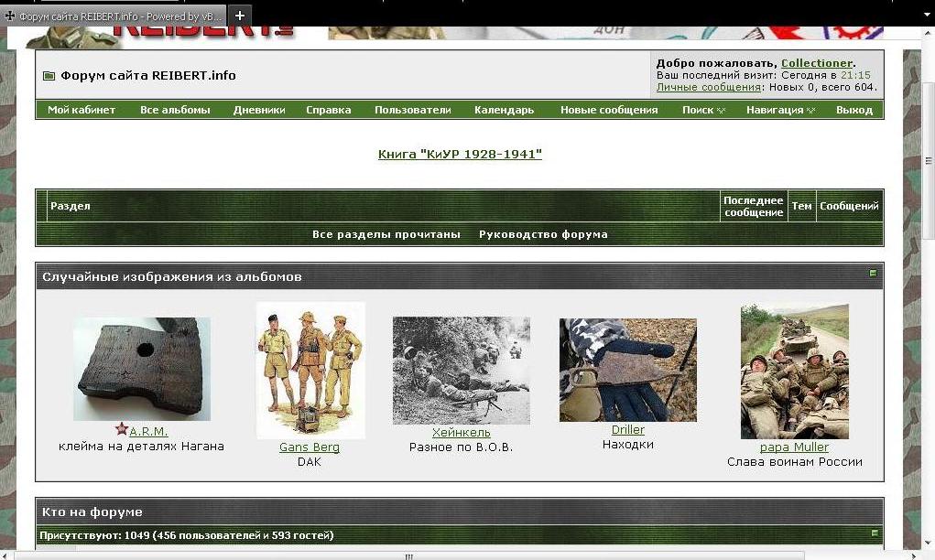Viewport: 935px width, 560px height.
Task: Click the Кто на форуме heading
Action: 92,512
